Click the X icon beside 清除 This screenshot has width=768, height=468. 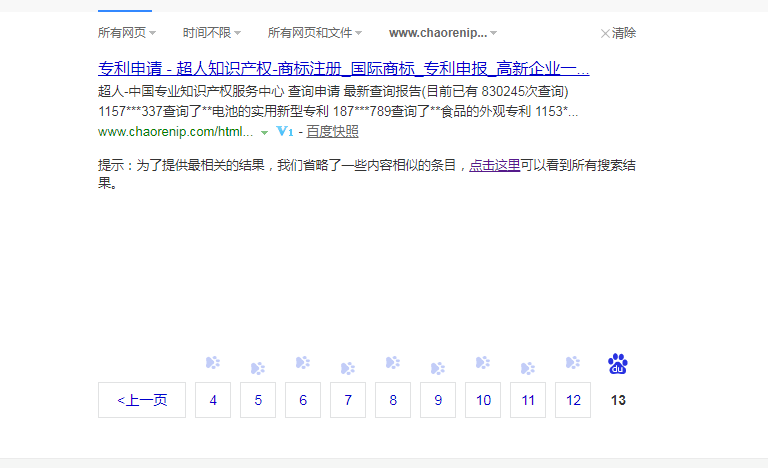pos(604,33)
